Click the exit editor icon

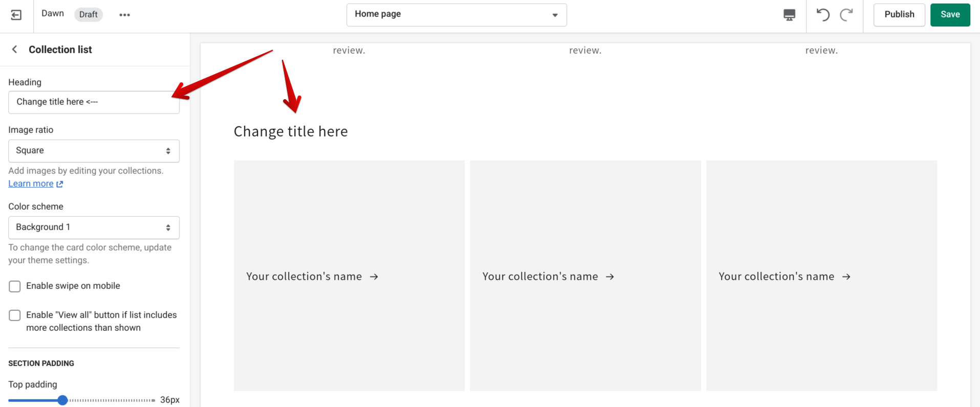click(x=16, y=15)
